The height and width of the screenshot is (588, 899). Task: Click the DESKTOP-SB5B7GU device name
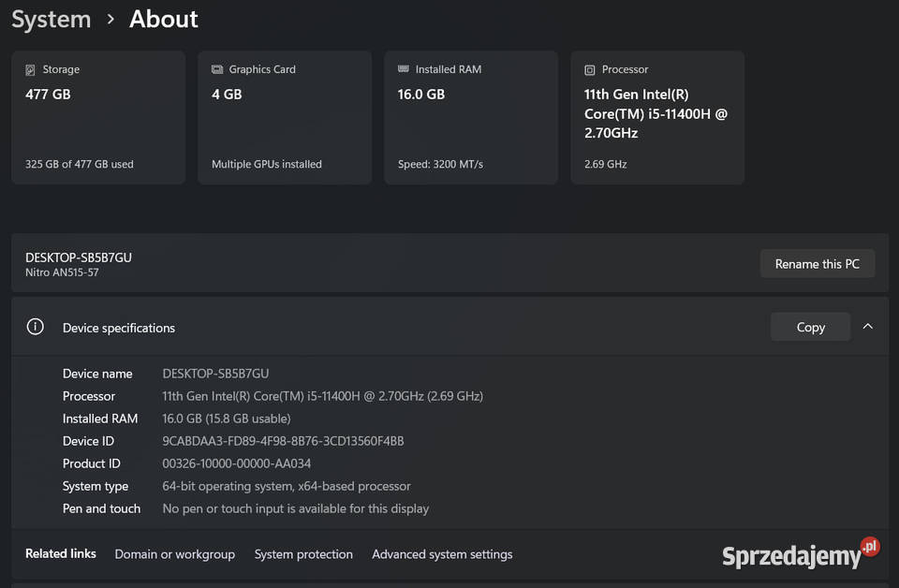point(79,257)
